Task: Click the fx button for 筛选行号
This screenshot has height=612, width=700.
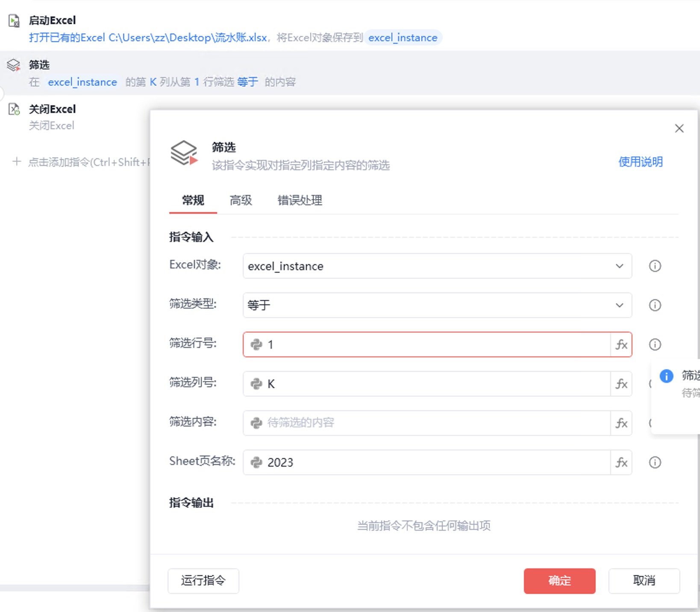Action: [621, 344]
